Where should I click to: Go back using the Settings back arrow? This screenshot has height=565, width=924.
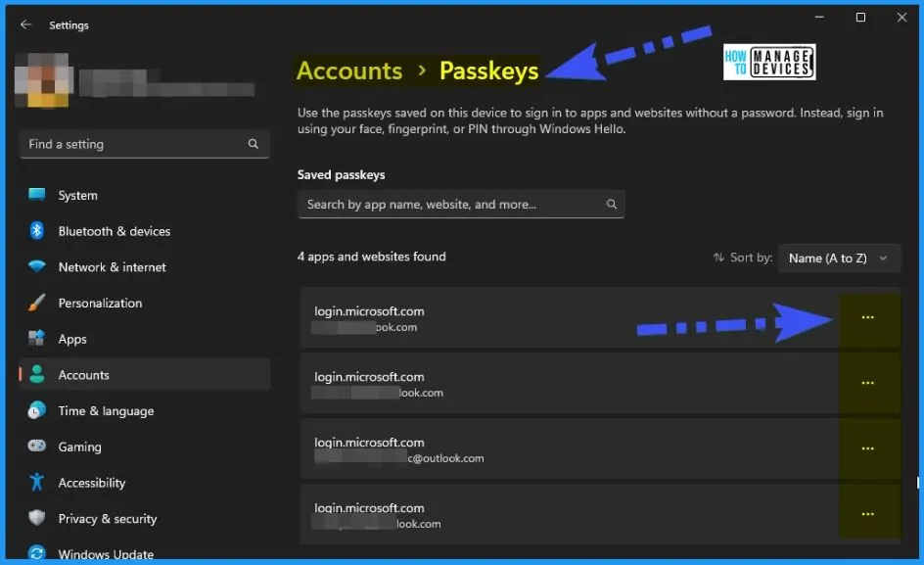point(25,24)
